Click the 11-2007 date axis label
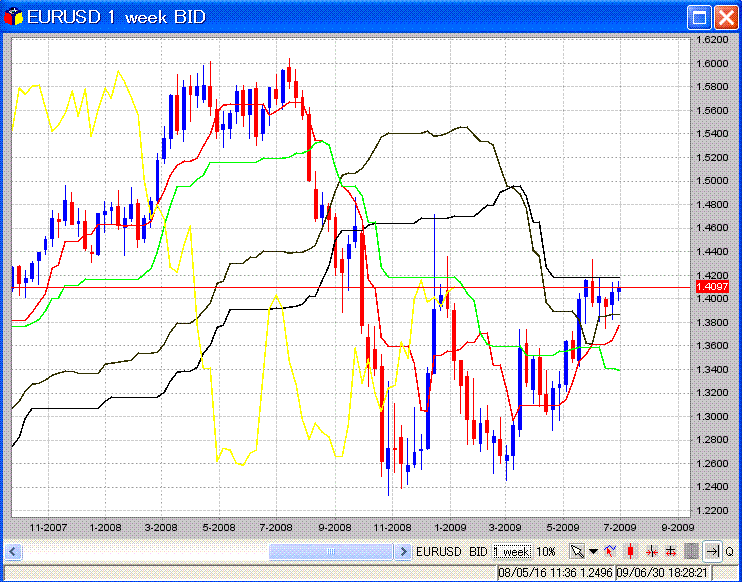The height and width of the screenshot is (582, 742). [48, 527]
